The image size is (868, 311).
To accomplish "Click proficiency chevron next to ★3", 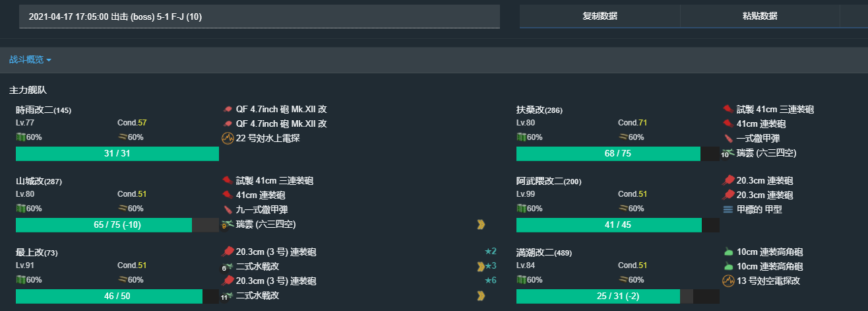I will coord(481,267).
